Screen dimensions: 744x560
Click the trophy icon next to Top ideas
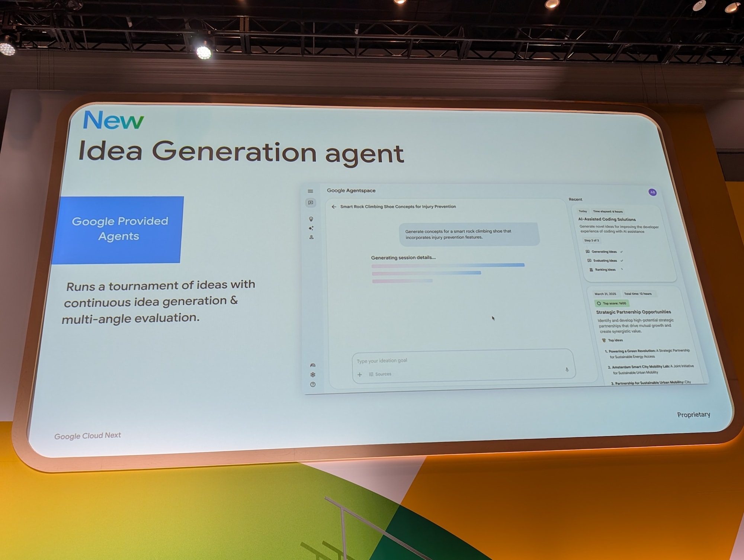click(x=604, y=340)
